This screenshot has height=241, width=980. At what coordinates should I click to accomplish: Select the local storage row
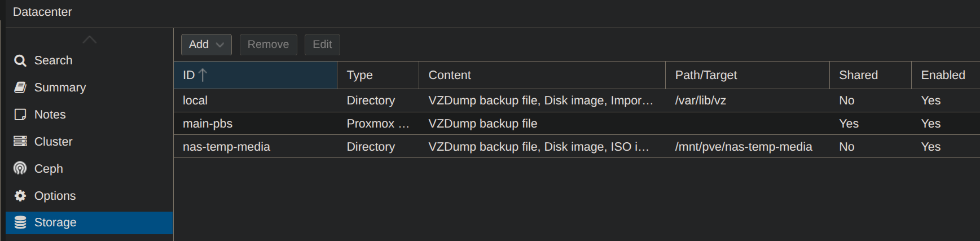click(195, 100)
